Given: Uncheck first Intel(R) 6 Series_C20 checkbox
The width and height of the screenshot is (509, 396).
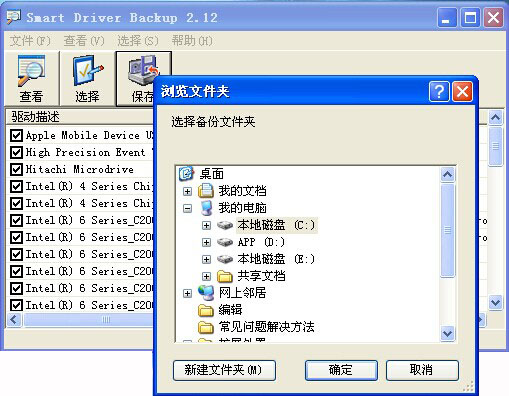Looking at the screenshot, I should click(16, 220).
